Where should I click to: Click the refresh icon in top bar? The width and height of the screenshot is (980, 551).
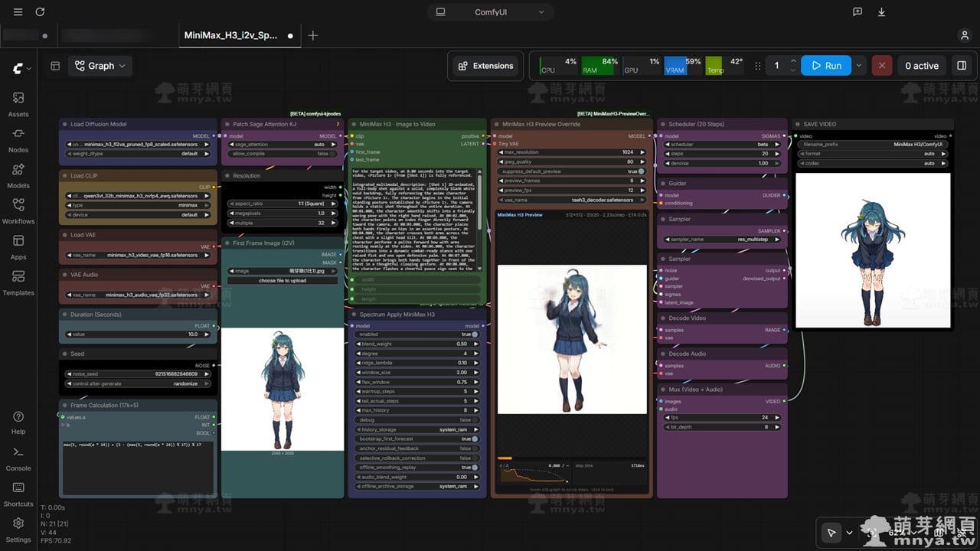tap(40, 12)
